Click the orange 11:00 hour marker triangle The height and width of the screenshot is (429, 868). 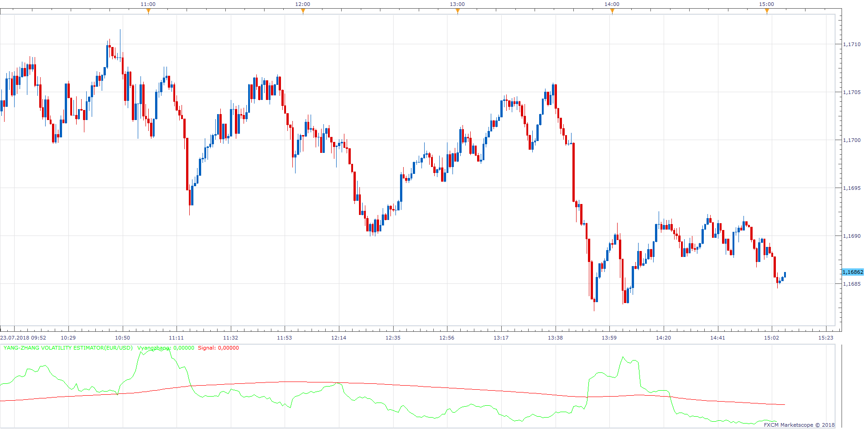click(x=148, y=11)
